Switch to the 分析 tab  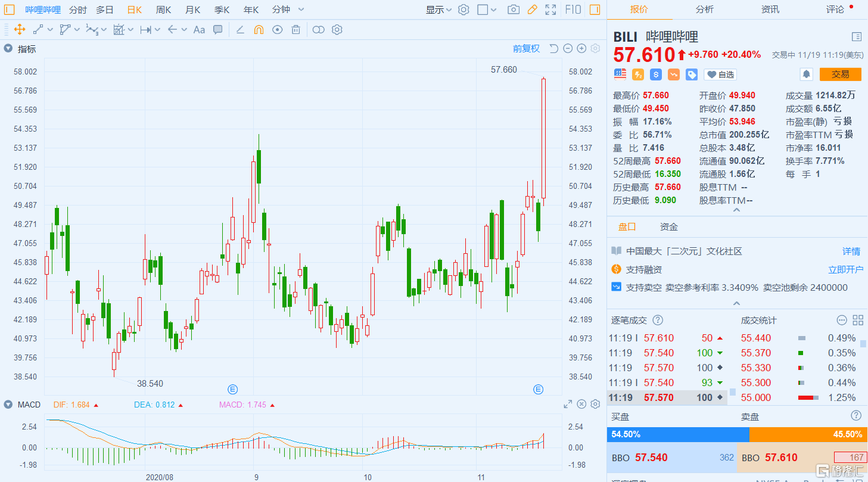pos(704,10)
